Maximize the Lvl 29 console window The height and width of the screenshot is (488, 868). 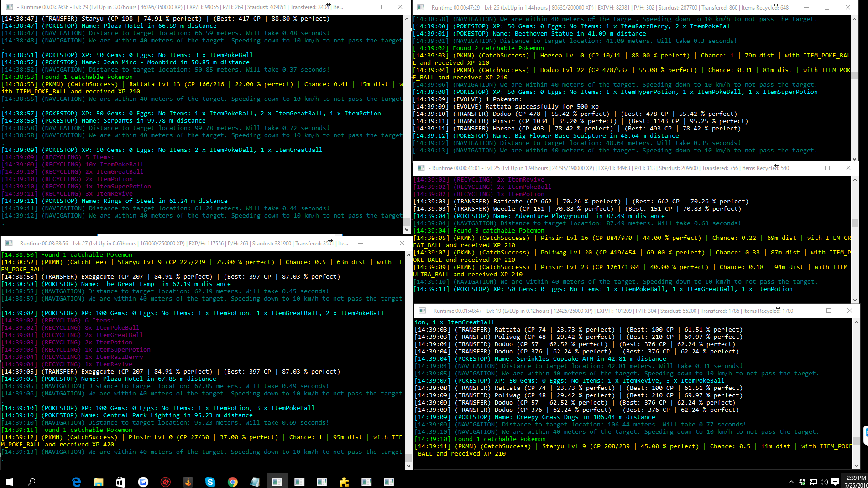click(x=379, y=7)
